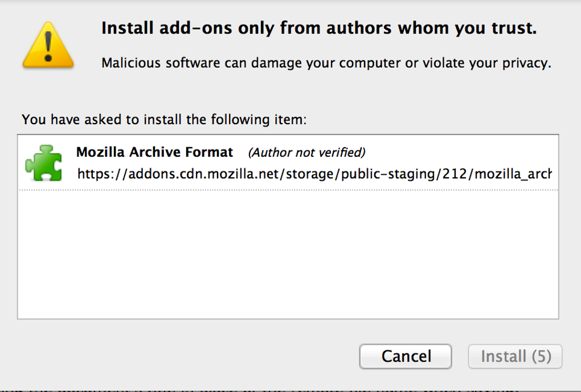The image size is (581, 392).
Task: Click "You have asked to install" label
Action: pos(164,120)
